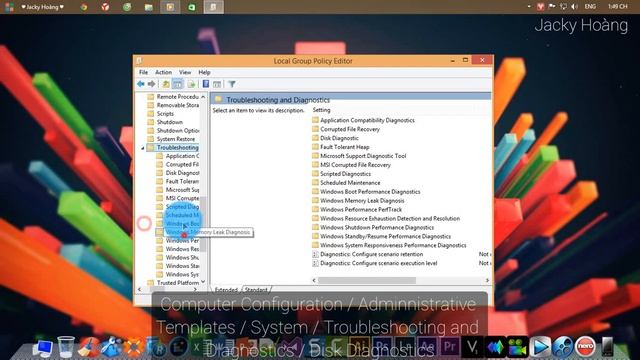Screen dimensions: 640x360
Task: Select System Restore folder in tree
Action: click(x=171, y=139)
